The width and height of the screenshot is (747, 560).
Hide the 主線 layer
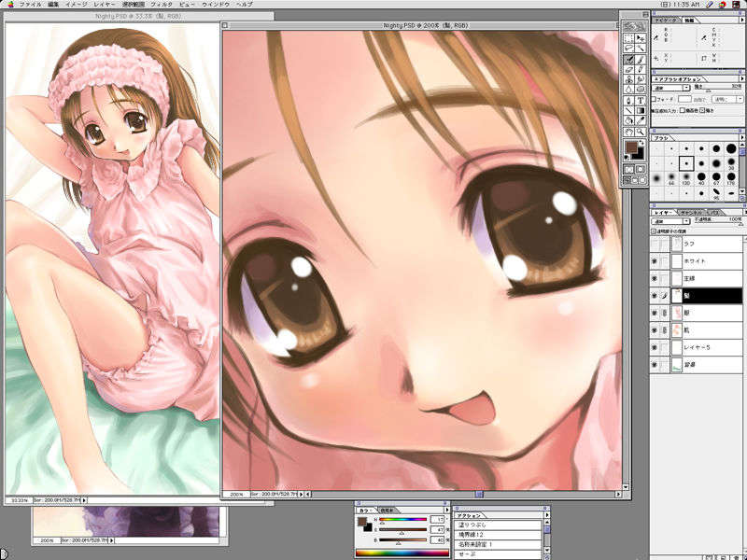click(x=655, y=278)
